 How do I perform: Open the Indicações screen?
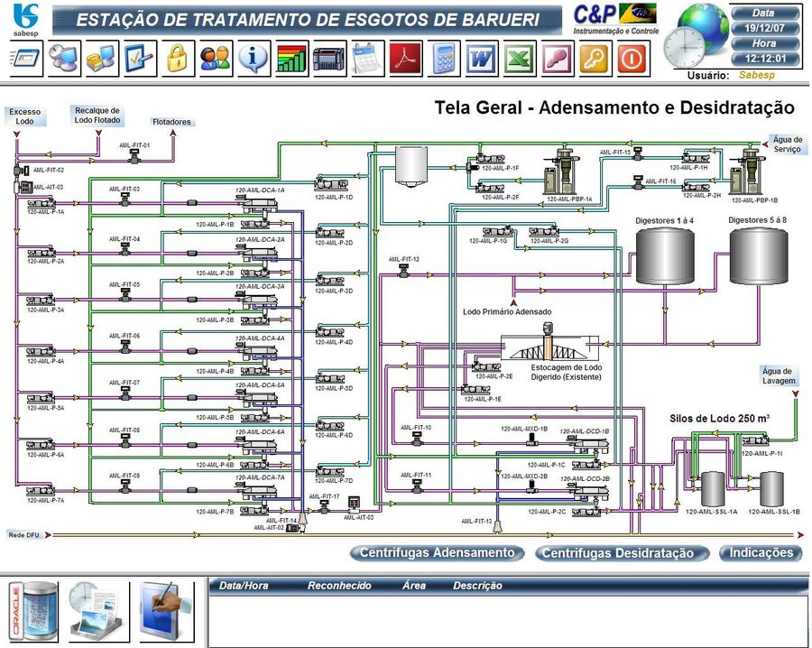click(761, 552)
